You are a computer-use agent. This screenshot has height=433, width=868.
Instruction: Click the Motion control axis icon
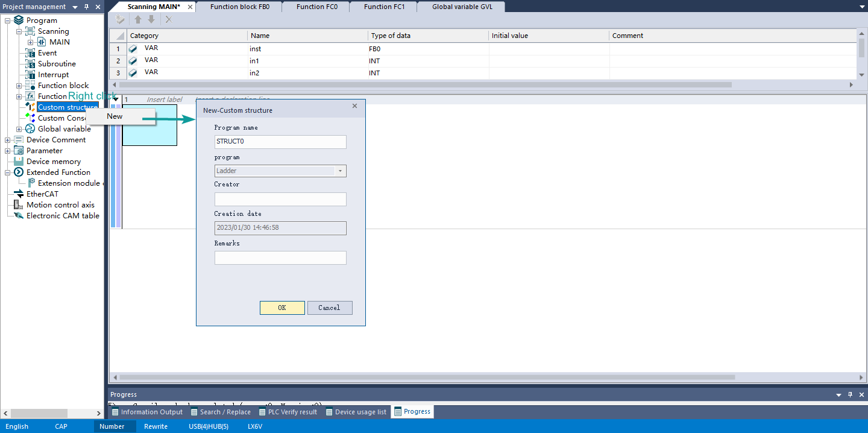18,205
